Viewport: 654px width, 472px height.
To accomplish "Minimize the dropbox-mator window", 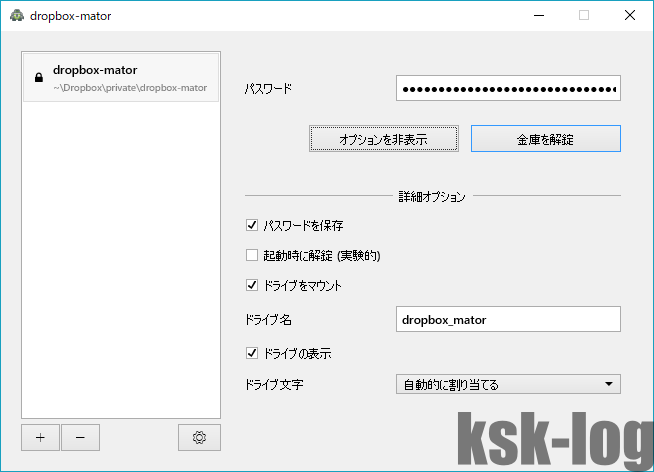I will coord(539,15).
